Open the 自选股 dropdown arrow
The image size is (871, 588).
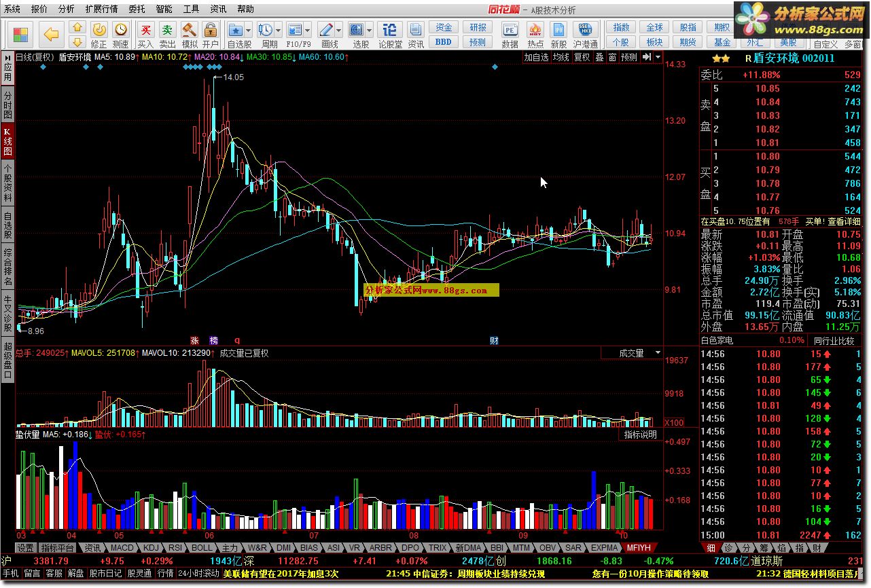click(x=249, y=30)
